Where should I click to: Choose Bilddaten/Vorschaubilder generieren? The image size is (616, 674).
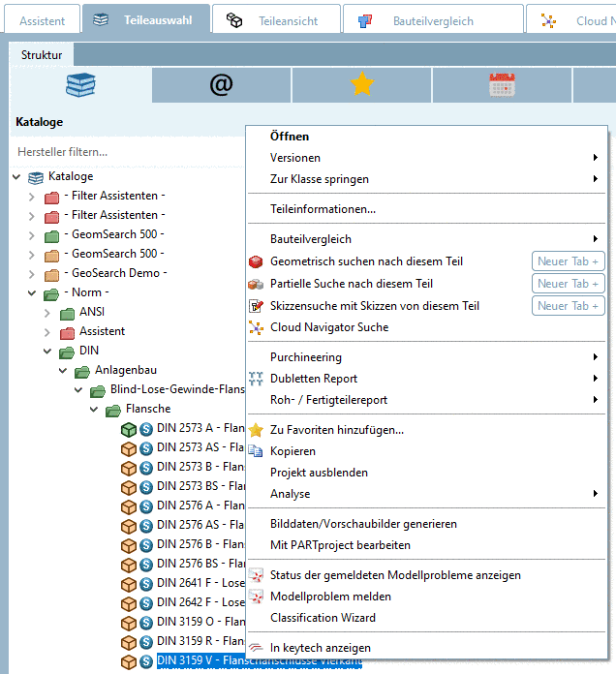(x=427, y=524)
